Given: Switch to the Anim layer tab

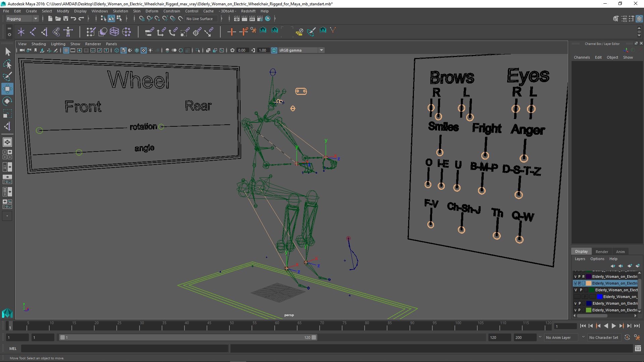Looking at the screenshot, I should (621, 252).
